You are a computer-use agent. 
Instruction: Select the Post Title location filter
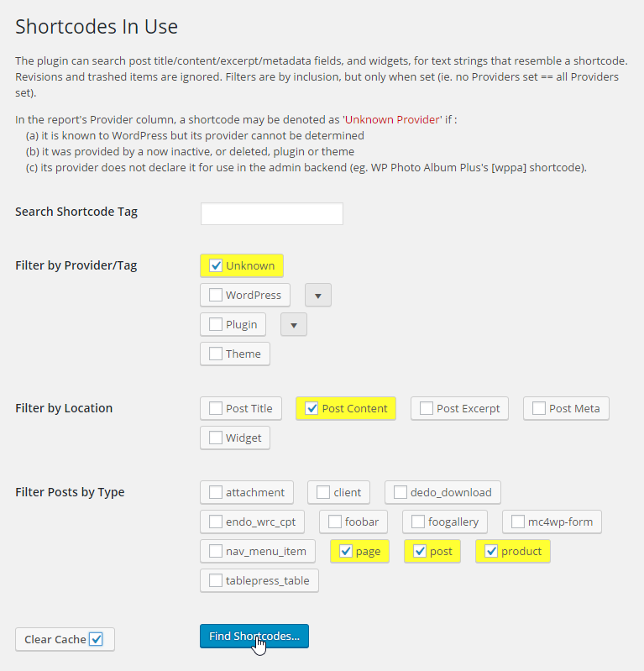click(x=216, y=409)
